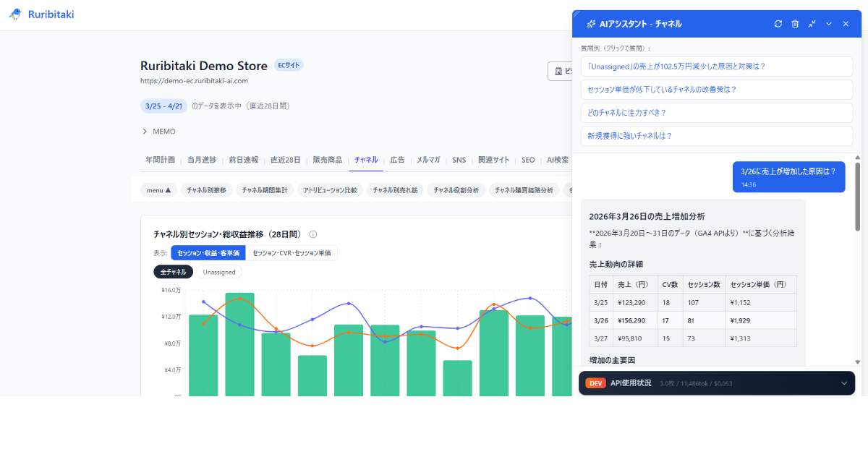Image resolution: width=868 pixels, height=470 pixels.
Task: Jump to the アトリビューション比較 section
Action: pos(330,190)
